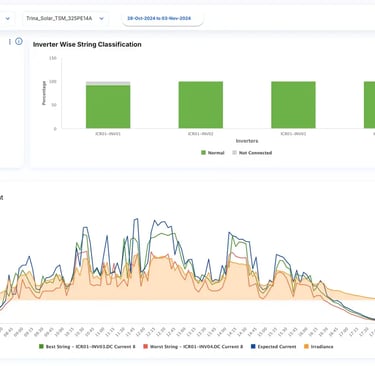Hide the Best String series legend
375x366 pixels.
pos(87,347)
